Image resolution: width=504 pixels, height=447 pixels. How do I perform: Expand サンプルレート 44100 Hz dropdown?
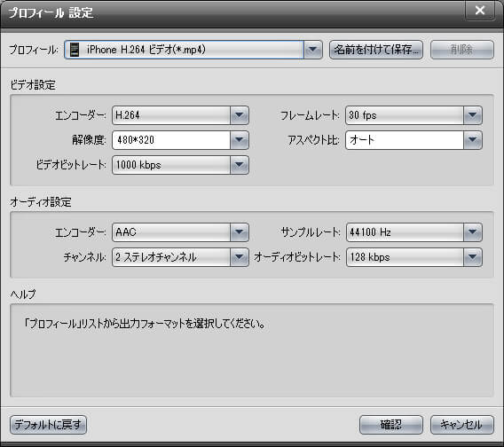472,232
